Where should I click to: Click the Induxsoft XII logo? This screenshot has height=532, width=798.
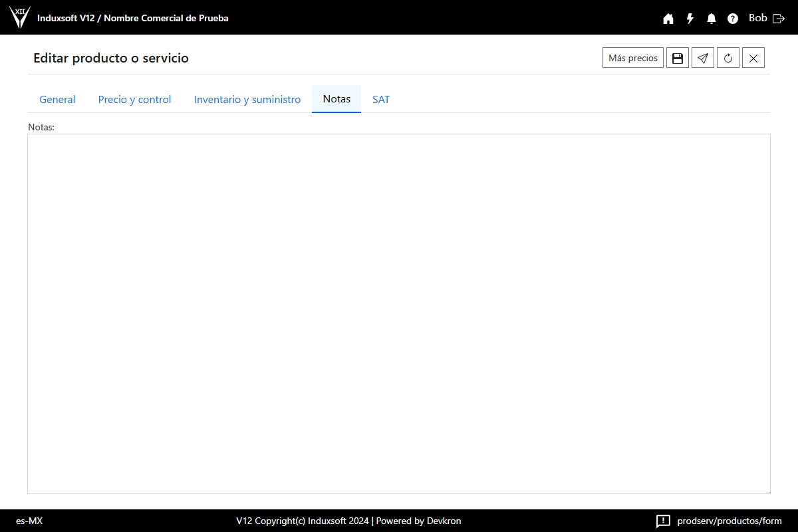20,17
